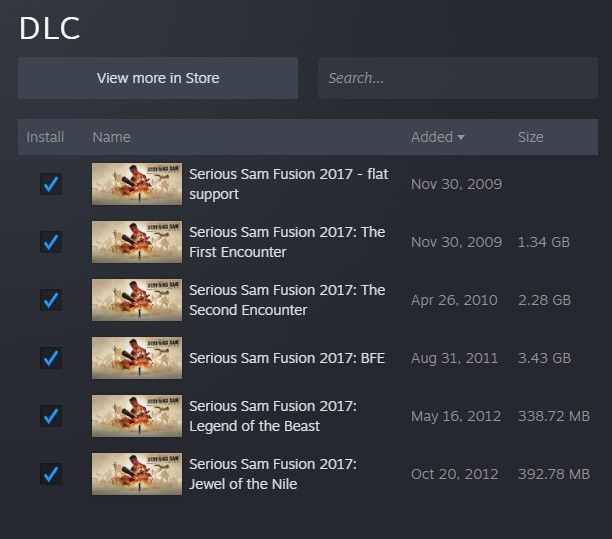The image size is (612, 539).
Task: Open the flat support DLC thumbnail
Action: (x=137, y=184)
